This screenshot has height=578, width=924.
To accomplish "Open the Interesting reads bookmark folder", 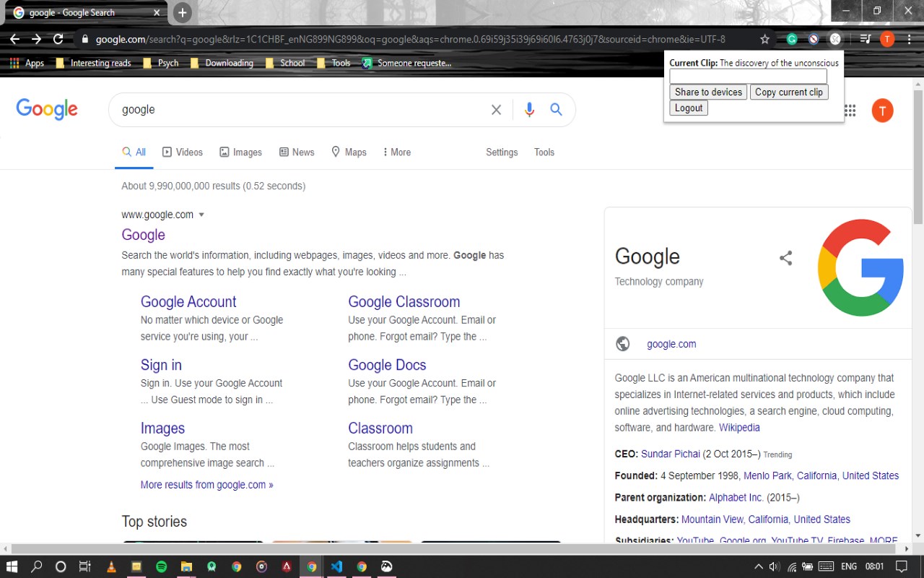I will (93, 63).
